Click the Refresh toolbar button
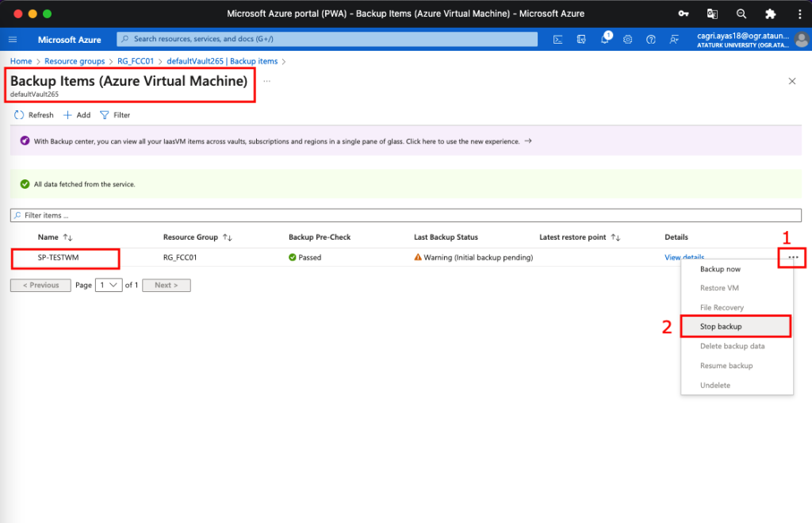This screenshot has width=812, height=523. pos(34,115)
